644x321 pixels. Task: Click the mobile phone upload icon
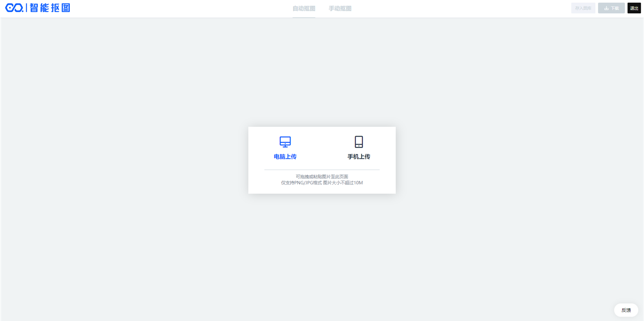pyautogui.click(x=359, y=142)
